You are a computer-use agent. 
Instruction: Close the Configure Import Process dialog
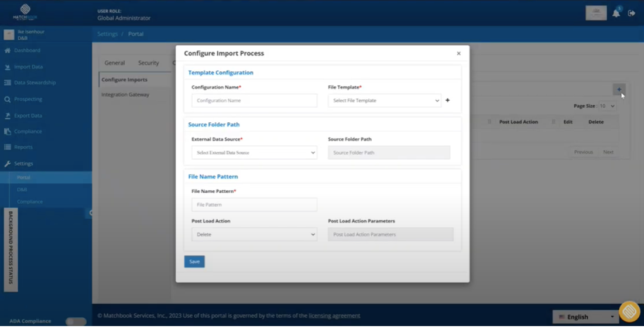(459, 53)
